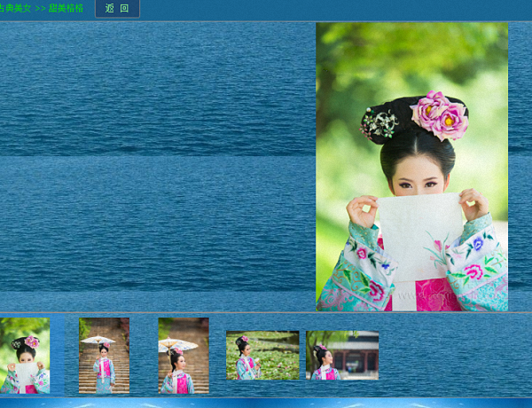
Task: Open the 古典美女 breadcrumb link
Action: click(14, 8)
